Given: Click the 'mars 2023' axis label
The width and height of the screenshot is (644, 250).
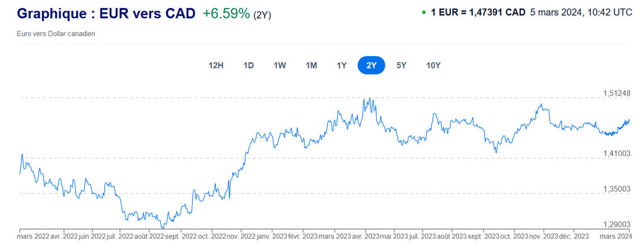Looking at the screenshot, I should (334, 236).
